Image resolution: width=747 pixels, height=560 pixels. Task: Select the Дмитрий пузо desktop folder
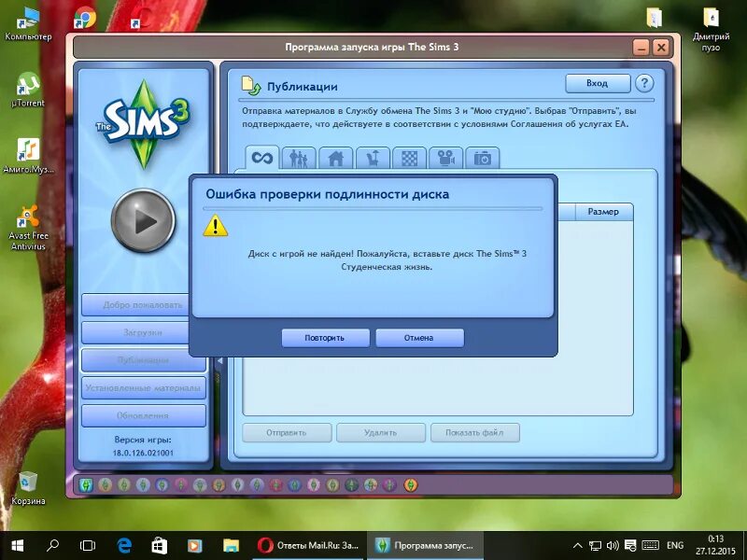[711, 30]
